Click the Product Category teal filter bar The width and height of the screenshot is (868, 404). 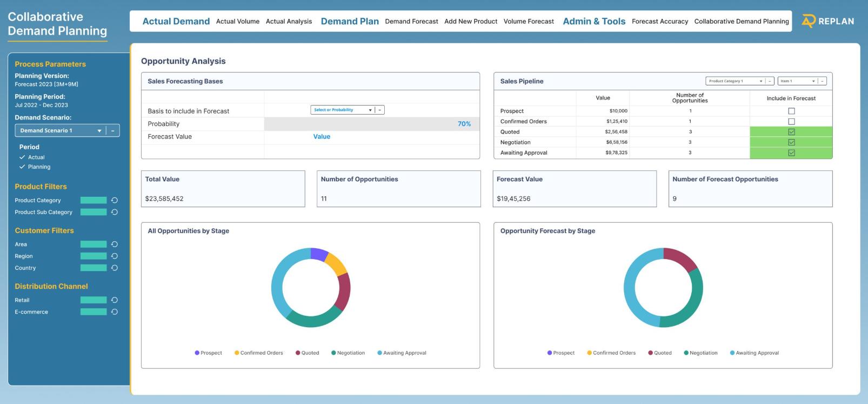pos(94,200)
